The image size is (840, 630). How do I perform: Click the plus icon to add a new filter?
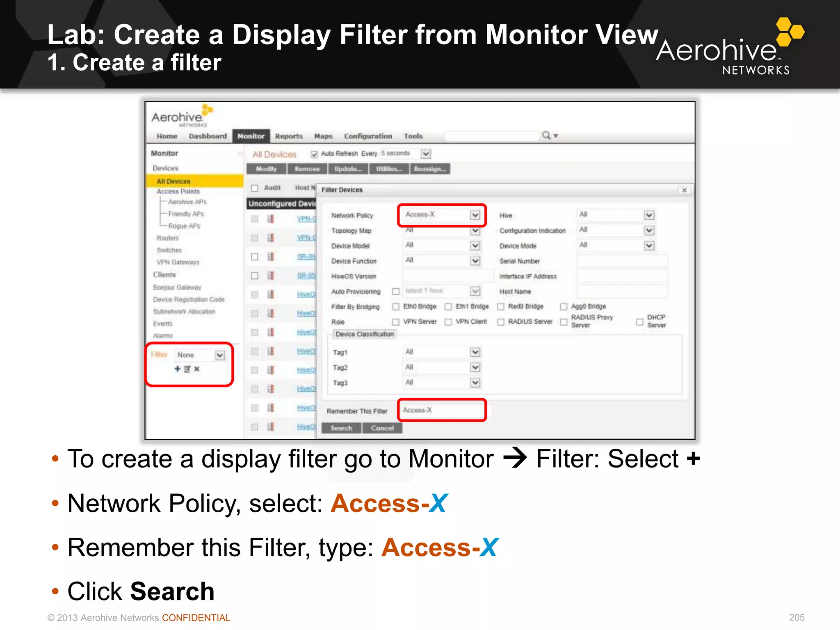[x=177, y=369]
